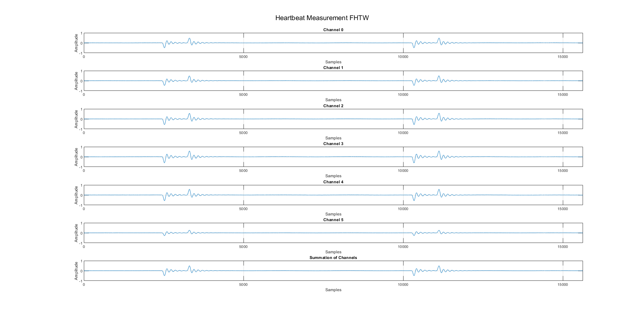Click the 10000 tick label on Channel 5 axis
The height and width of the screenshot is (320, 644).
[x=403, y=247]
